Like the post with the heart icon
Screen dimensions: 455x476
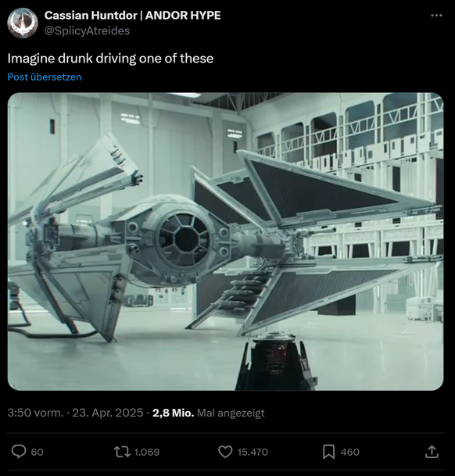[225, 452]
